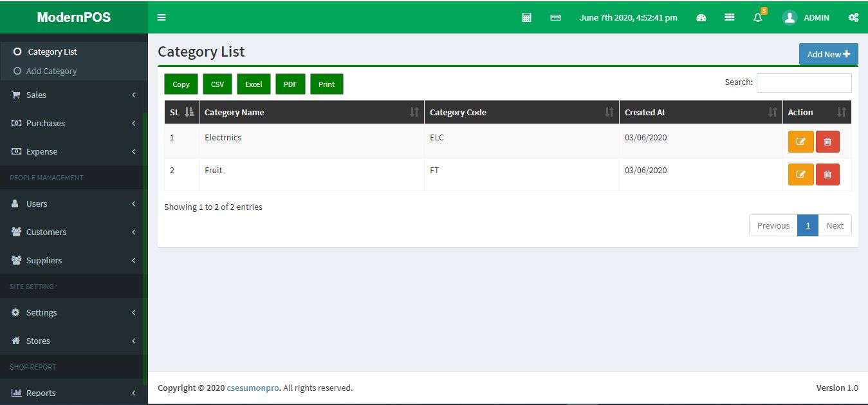Sort by Category Code sort icon
This screenshot has width=868, height=405.
pyautogui.click(x=609, y=112)
